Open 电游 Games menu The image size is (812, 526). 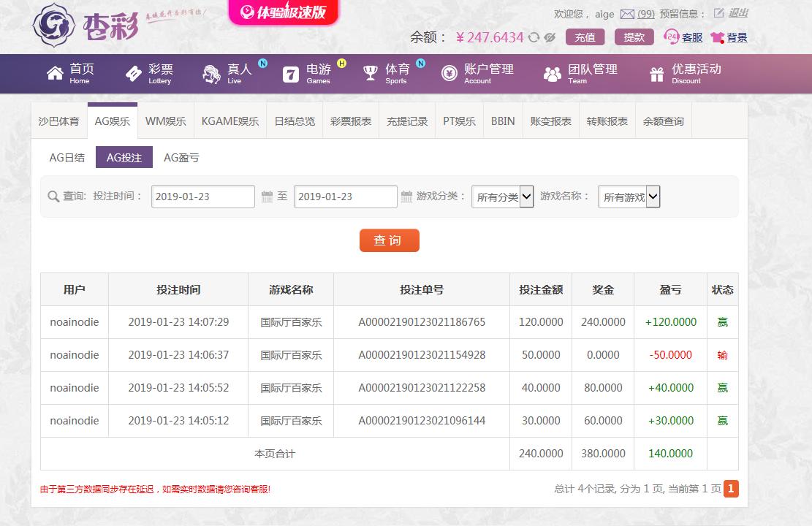306,74
